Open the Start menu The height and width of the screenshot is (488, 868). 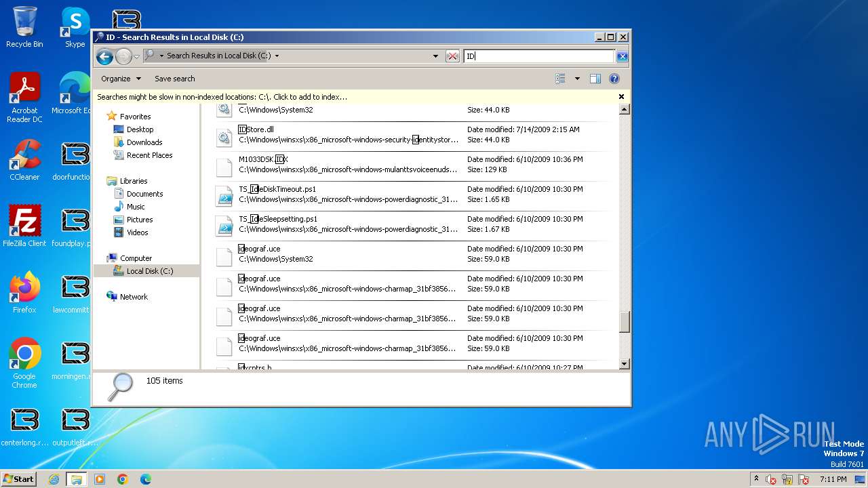click(18, 479)
